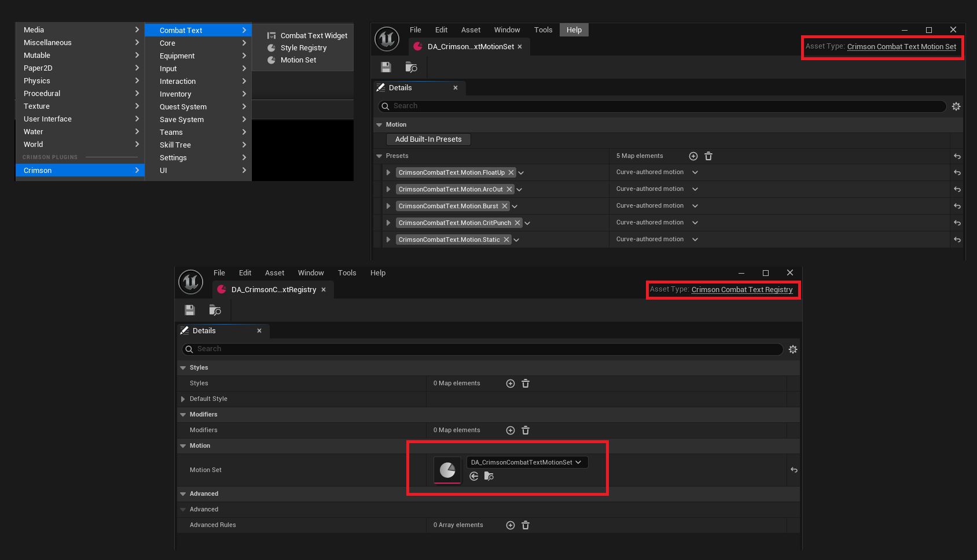The height and width of the screenshot is (560, 977).
Task: Empty the Modifiers map with trash icon
Action: coord(526,430)
